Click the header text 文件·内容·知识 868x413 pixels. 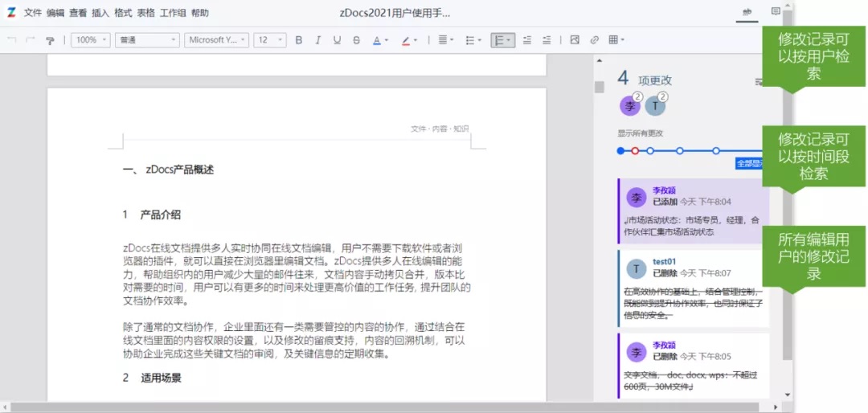440,129
